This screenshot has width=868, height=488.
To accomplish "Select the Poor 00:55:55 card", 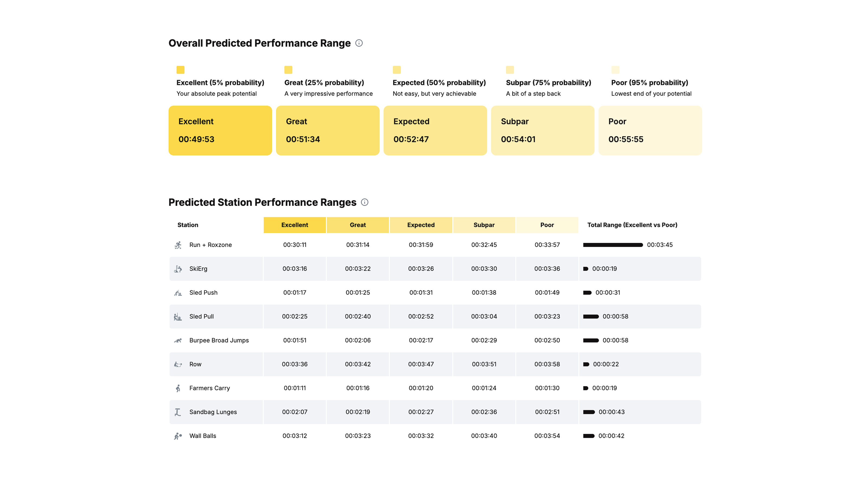I will [650, 130].
